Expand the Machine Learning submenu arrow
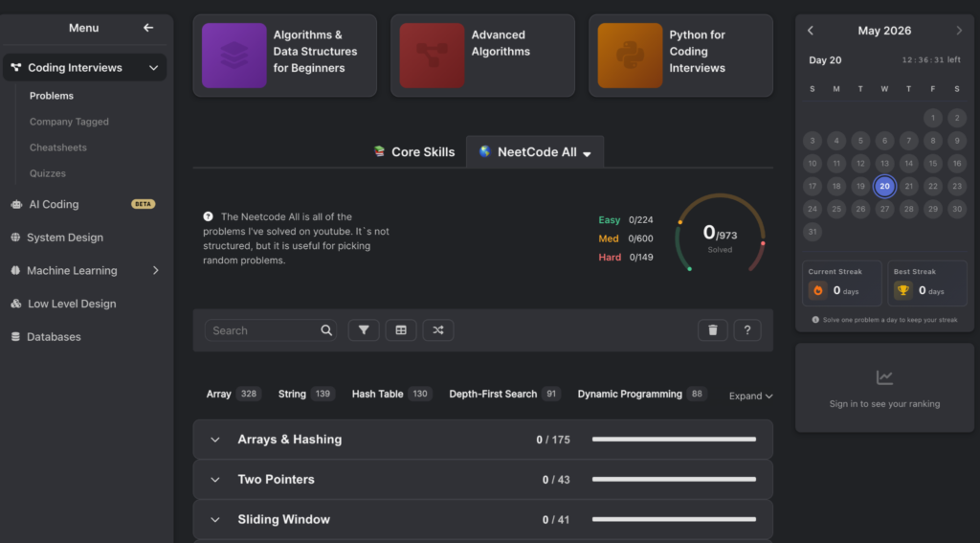This screenshot has width=980, height=543. click(x=156, y=271)
